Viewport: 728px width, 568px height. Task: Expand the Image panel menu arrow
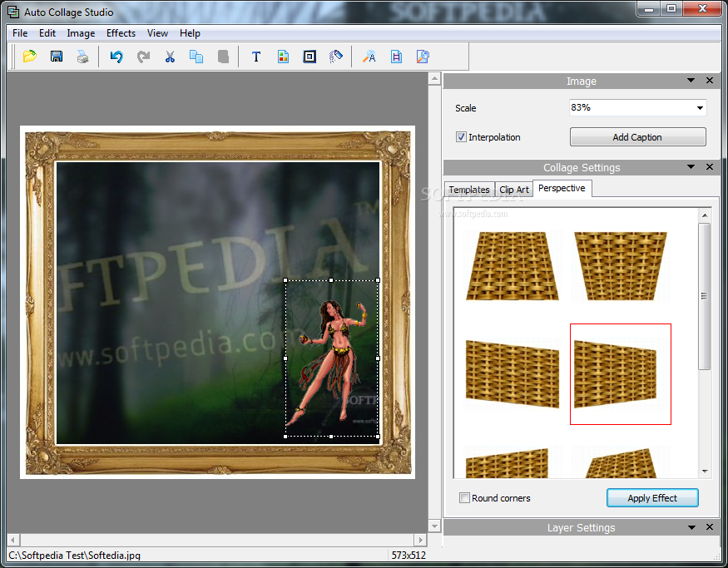pos(691,81)
